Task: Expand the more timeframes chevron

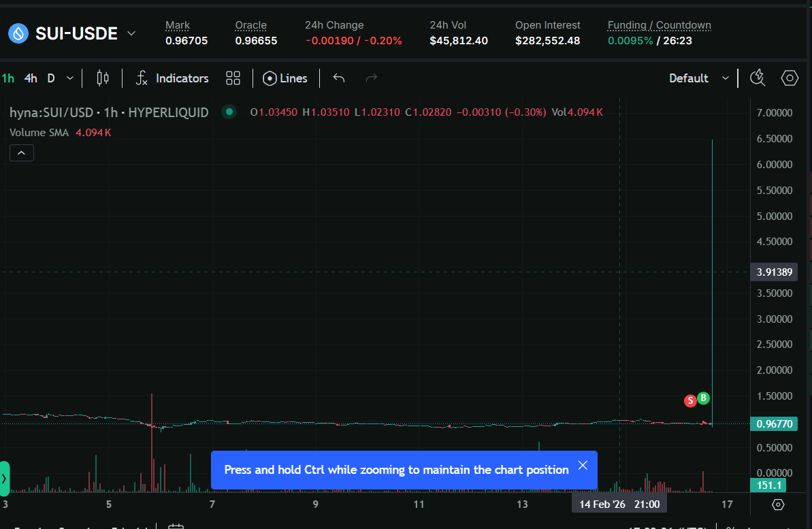Action: click(x=70, y=78)
